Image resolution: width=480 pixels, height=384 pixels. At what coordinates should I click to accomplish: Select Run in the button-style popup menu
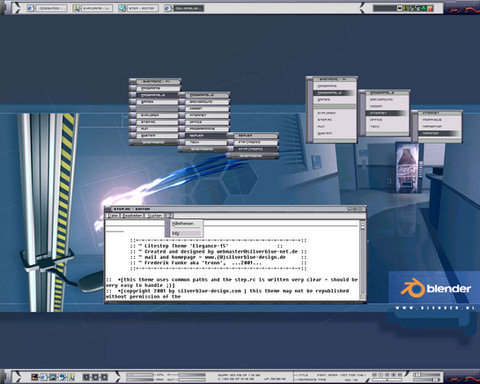(x=155, y=129)
